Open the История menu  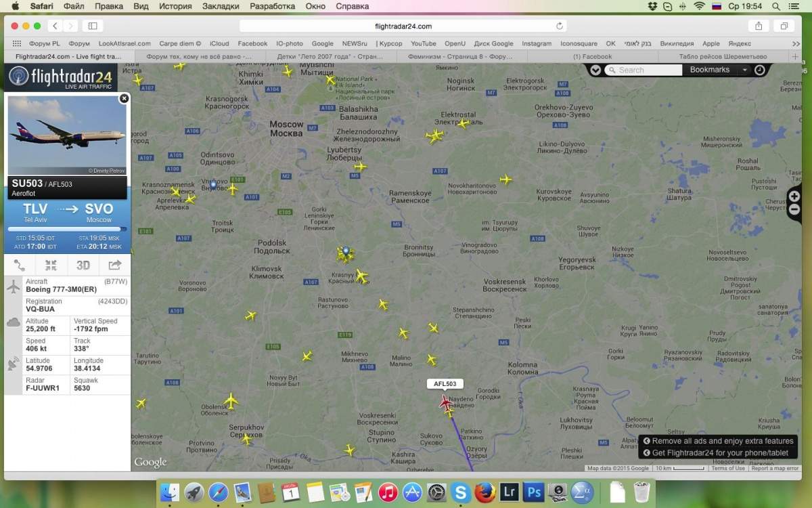[x=175, y=6]
